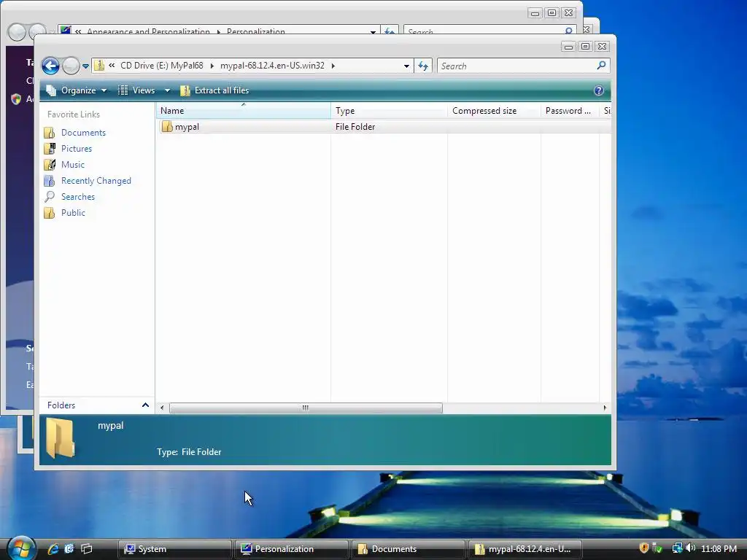
Task: Click Switch between windows Quick Launch icon
Action: pos(86,548)
